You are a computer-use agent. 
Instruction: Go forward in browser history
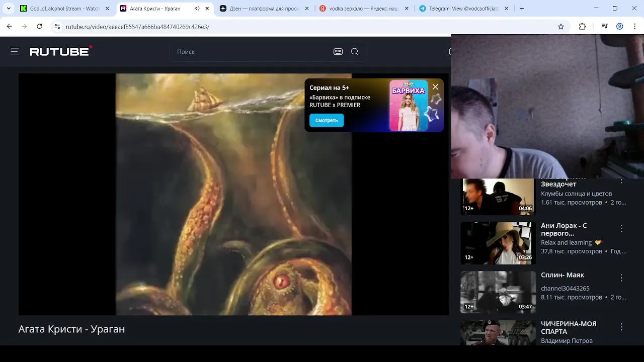(24, 27)
